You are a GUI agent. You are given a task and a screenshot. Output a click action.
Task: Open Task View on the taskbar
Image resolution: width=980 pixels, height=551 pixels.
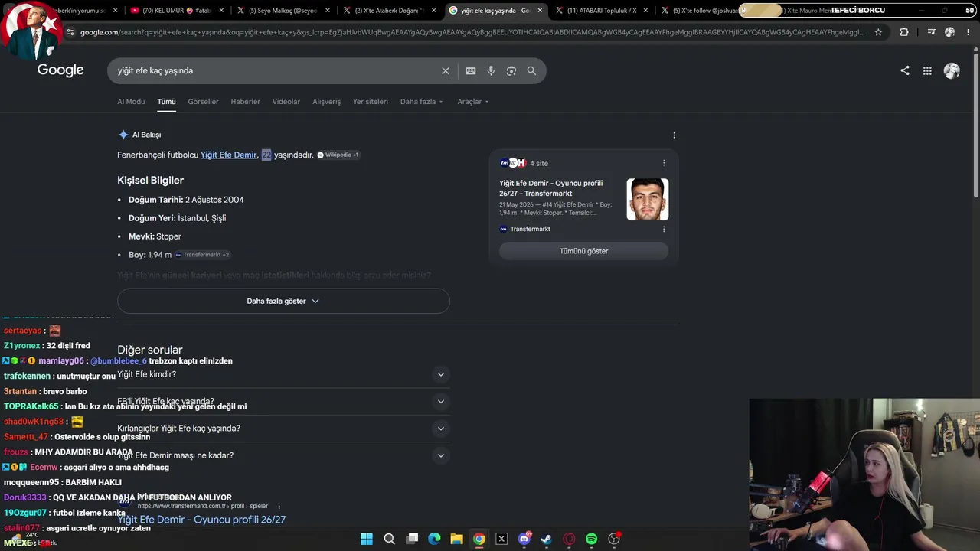tap(412, 539)
